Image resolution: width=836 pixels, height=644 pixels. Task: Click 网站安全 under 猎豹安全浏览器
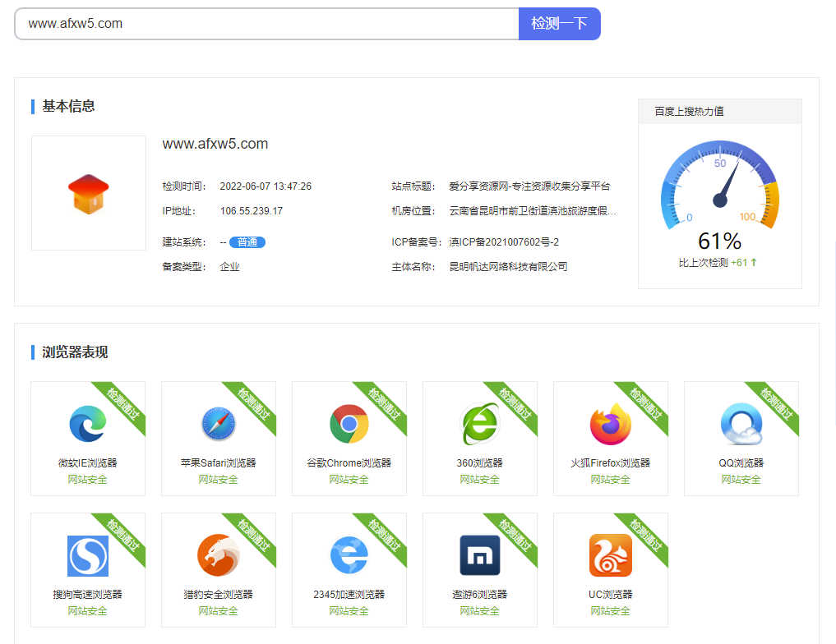218,611
